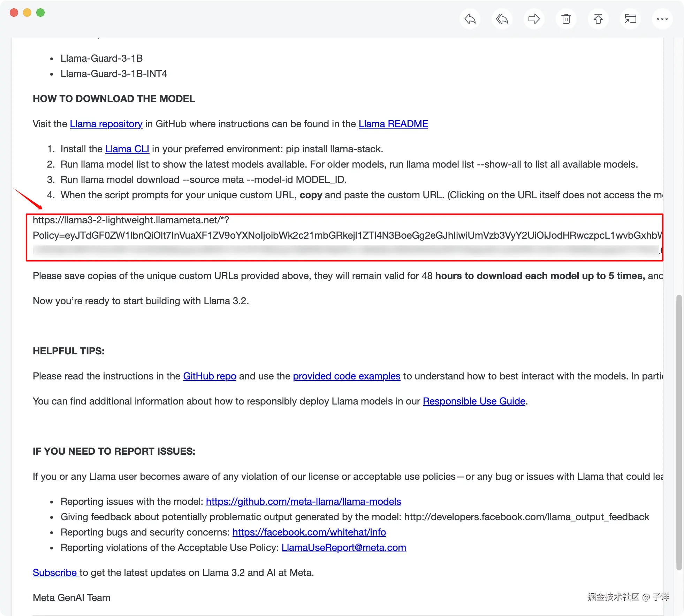684x616 pixels.
Task: Click the Forward arrow icon
Action: [x=534, y=19]
